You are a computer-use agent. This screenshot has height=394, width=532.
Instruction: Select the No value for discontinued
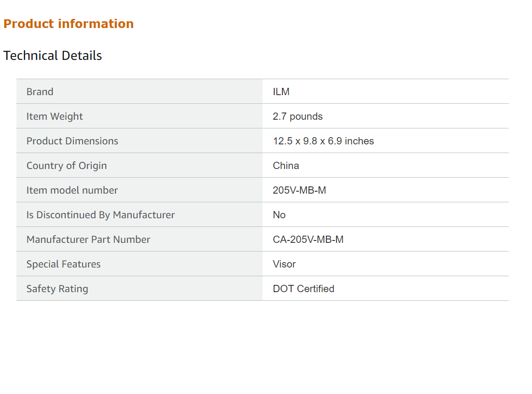click(x=279, y=215)
